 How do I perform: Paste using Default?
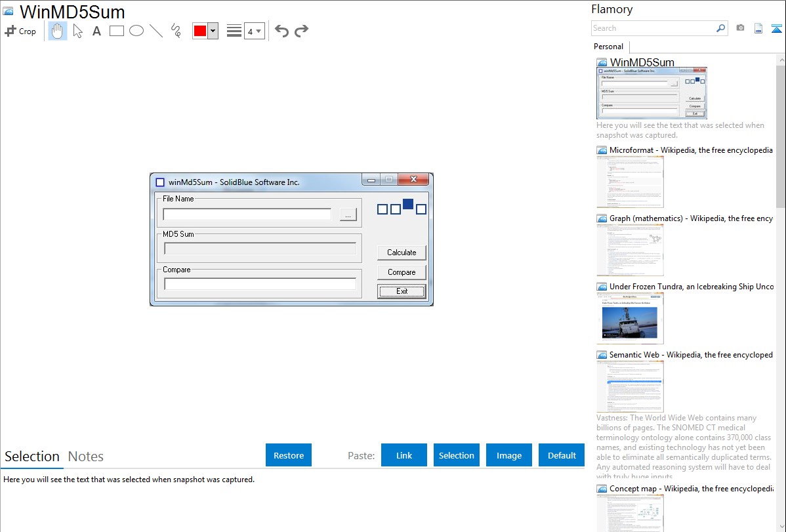click(x=562, y=455)
